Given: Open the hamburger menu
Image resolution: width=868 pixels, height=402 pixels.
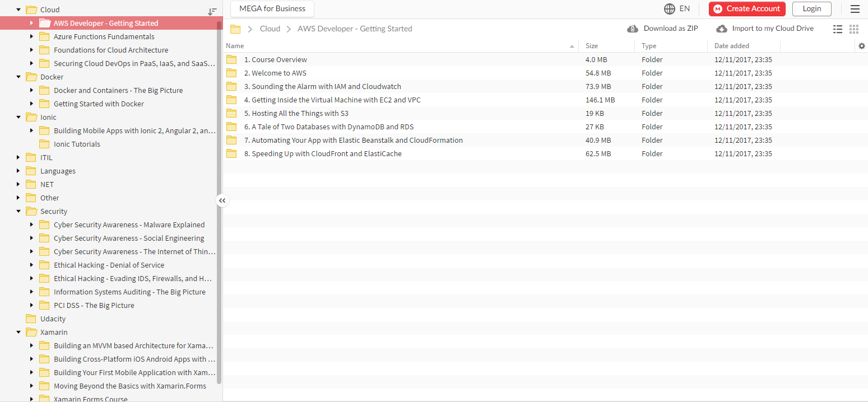Looking at the screenshot, I should [x=855, y=8].
